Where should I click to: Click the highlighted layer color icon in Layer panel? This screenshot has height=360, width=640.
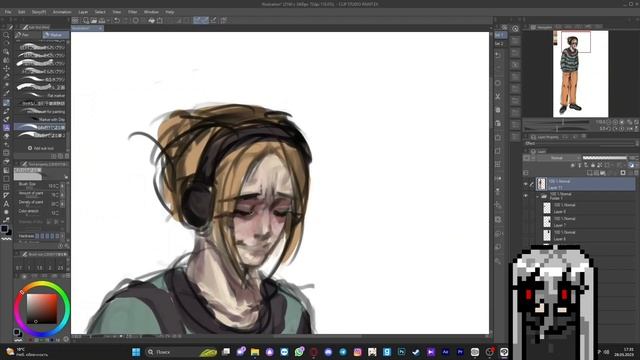[x=631, y=165]
